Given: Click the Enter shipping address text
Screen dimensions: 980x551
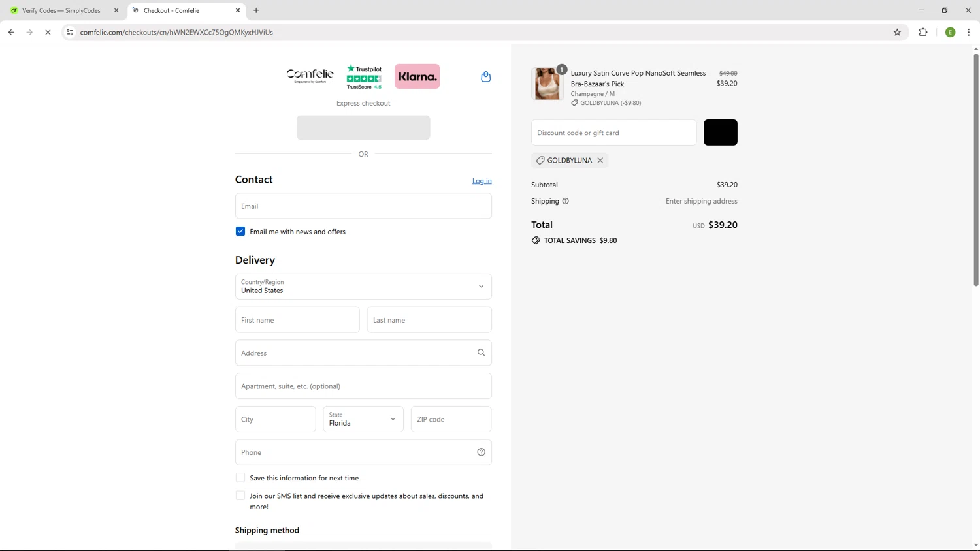Looking at the screenshot, I should click(x=702, y=201).
